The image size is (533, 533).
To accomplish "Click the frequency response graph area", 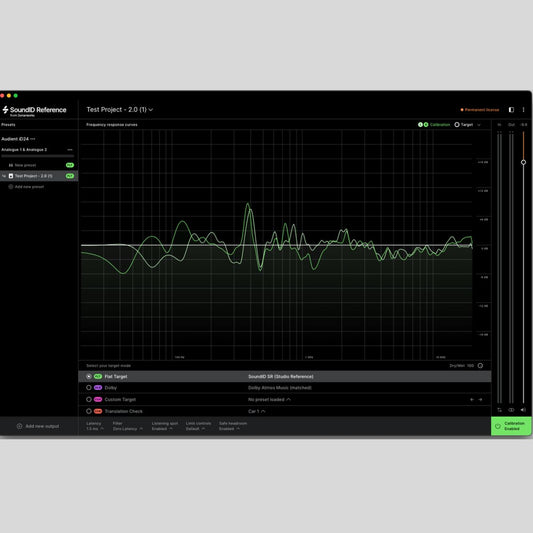I will click(276, 245).
